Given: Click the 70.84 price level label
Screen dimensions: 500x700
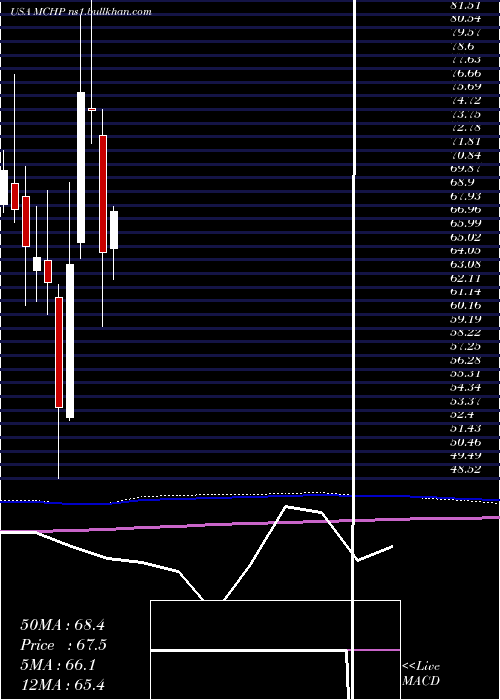Looking at the screenshot, I should (x=465, y=155).
